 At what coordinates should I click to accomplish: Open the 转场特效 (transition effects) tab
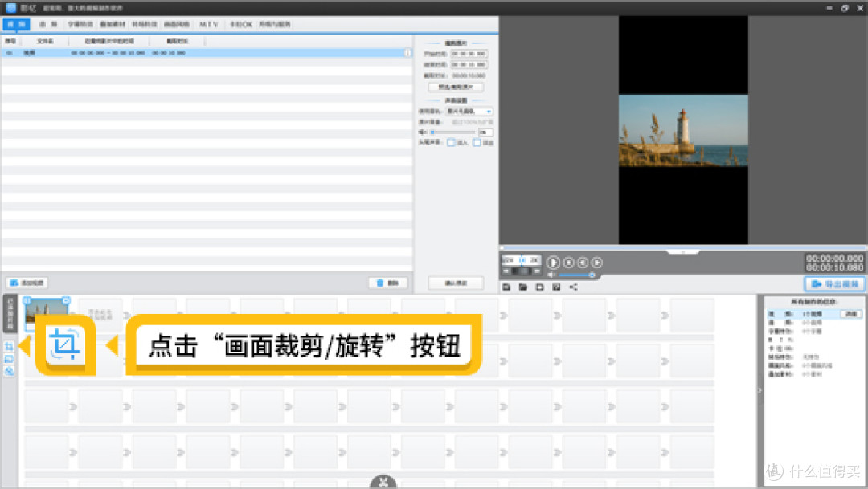pos(145,24)
